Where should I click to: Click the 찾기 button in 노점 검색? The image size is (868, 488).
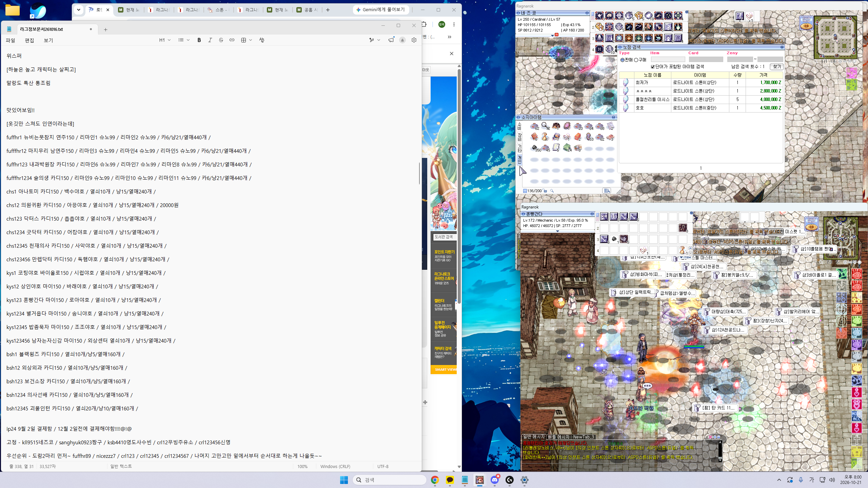click(776, 67)
